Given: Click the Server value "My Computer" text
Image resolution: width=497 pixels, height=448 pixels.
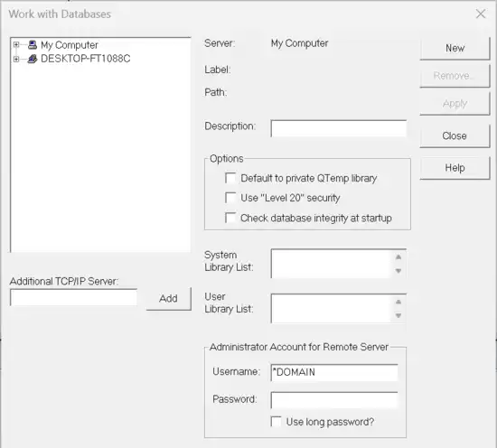Looking at the screenshot, I should (x=299, y=43).
